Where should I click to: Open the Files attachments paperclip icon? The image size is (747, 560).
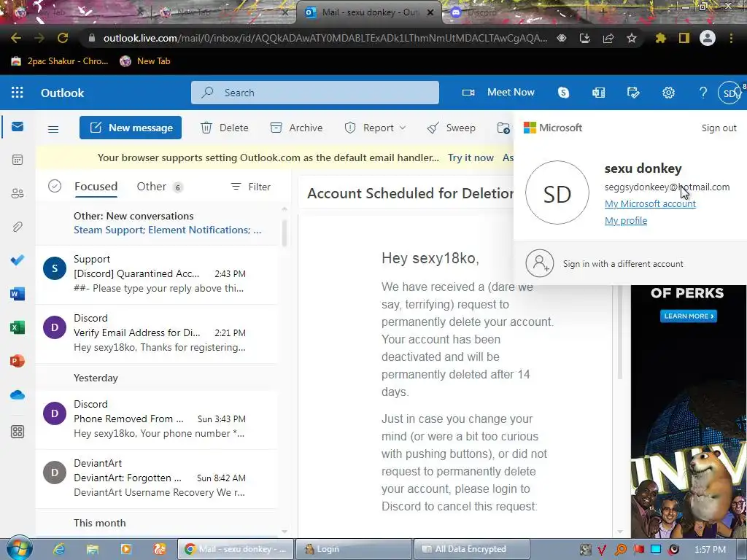18,227
